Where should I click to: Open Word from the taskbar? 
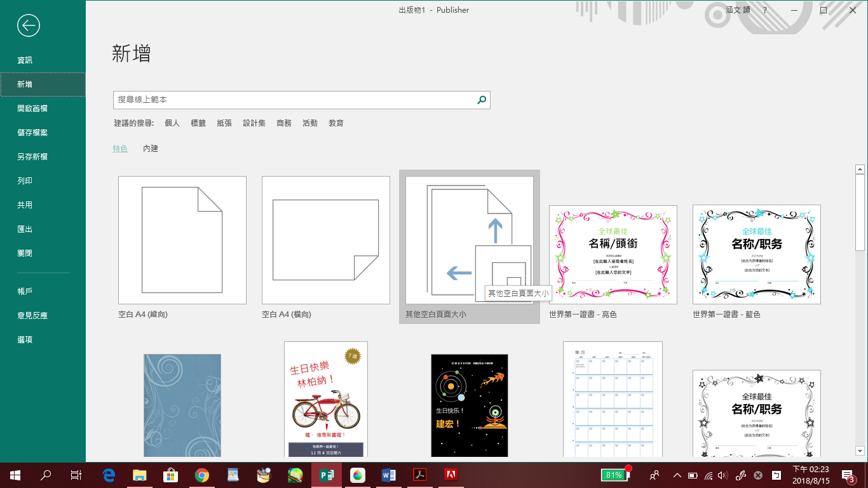(388, 475)
